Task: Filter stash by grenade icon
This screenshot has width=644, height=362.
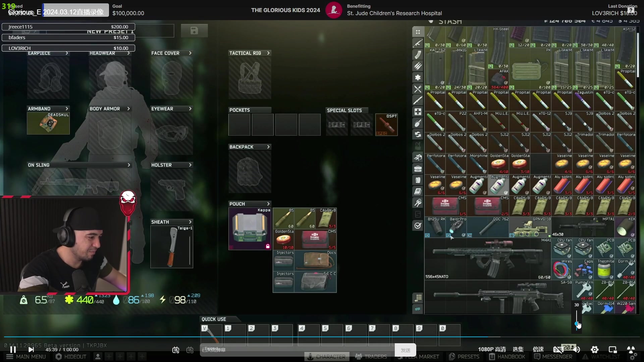Action: 418,123
